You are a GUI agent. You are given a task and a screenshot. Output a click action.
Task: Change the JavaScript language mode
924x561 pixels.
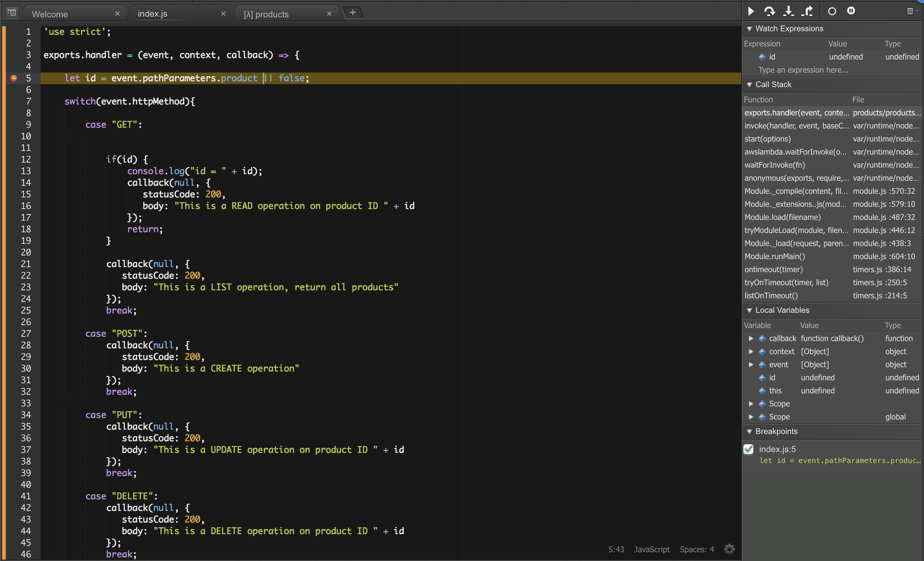tap(652, 550)
